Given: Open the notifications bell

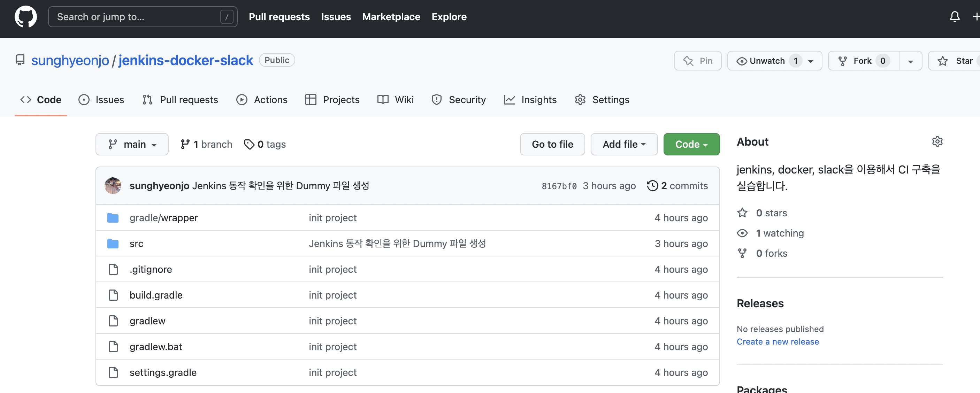Looking at the screenshot, I should point(955,17).
